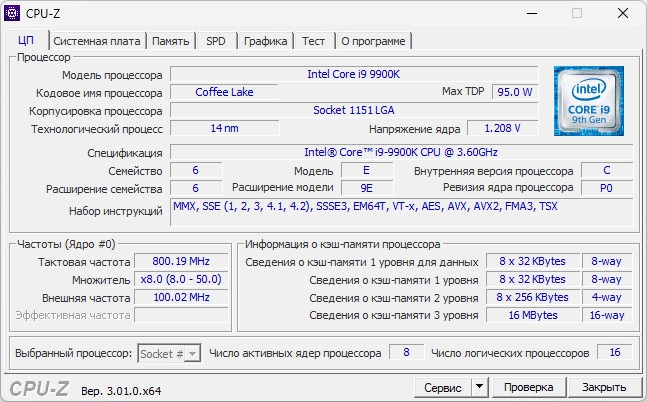The height and width of the screenshot is (402, 647).
Task: Click the 1.208 V core voltage value
Action: click(x=503, y=128)
